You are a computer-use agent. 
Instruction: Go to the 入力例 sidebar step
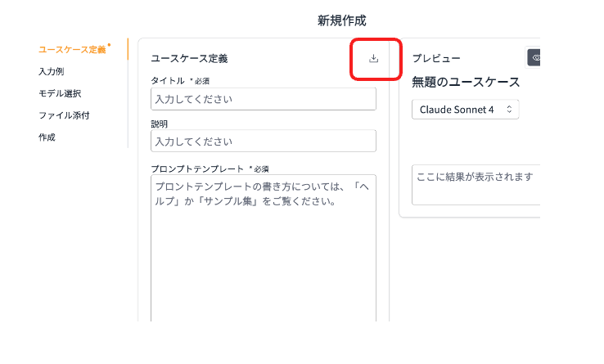(52, 72)
